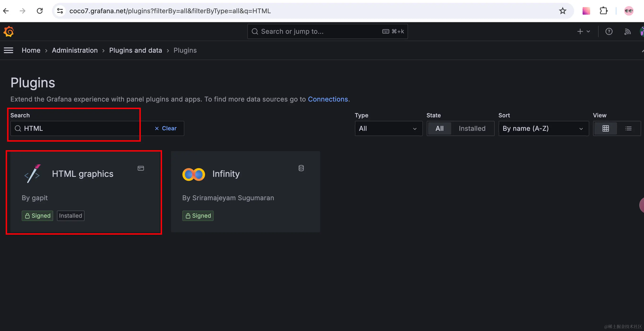This screenshot has height=331, width=644.
Task: Open the HTML graphics plugin title
Action: [x=82, y=174]
